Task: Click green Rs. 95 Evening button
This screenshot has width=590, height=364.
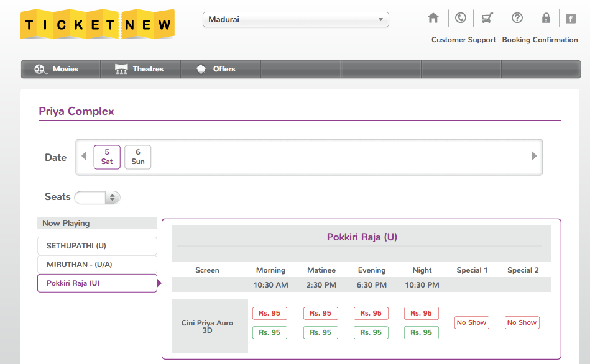Action: point(371,332)
